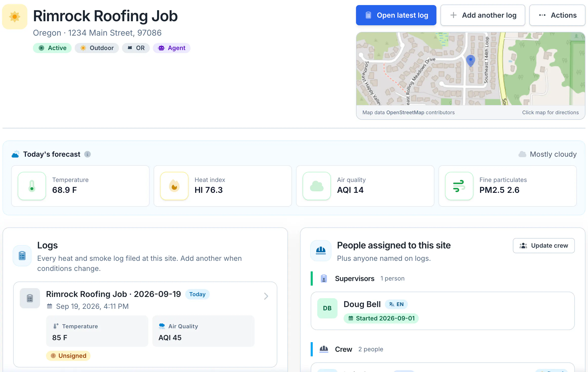Click the Air quality cloud icon
This screenshot has height=372, width=588.
pyautogui.click(x=317, y=186)
